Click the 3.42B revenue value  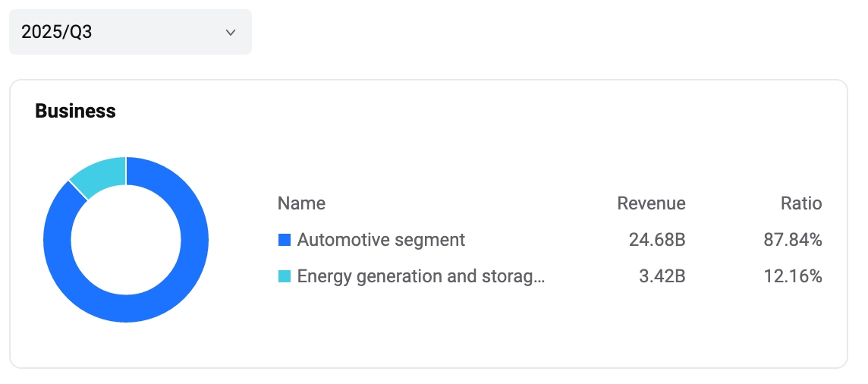click(662, 277)
